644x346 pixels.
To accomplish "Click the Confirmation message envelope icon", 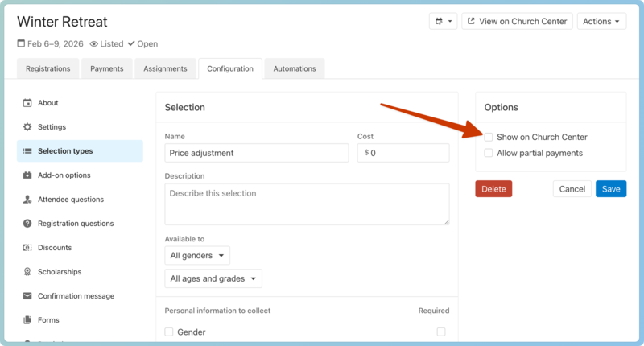I will pyautogui.click(x=27, y=296).
